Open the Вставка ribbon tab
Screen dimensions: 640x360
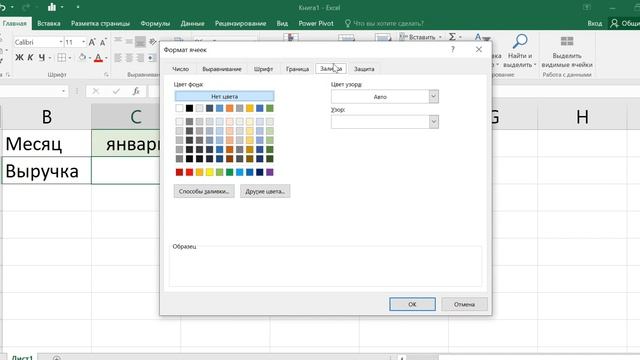(x=49, y=23)
